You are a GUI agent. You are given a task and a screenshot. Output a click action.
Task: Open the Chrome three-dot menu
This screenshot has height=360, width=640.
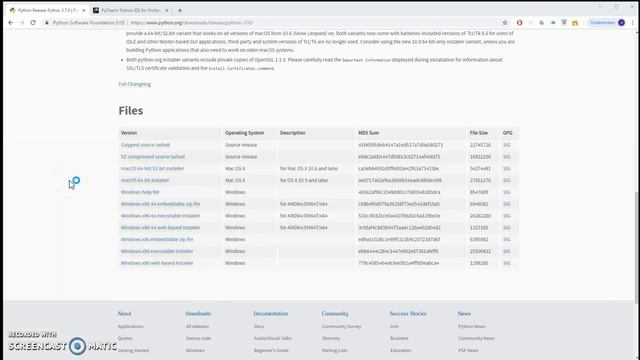[633, 23]
